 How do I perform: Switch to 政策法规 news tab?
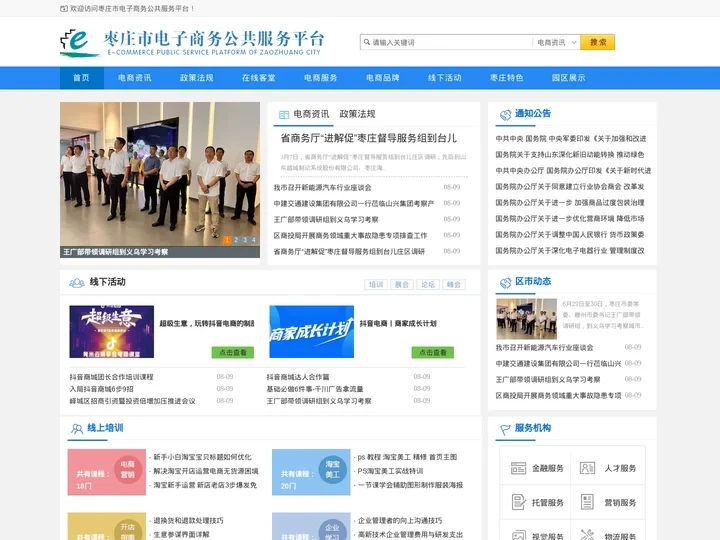click(x=357, y=114)
